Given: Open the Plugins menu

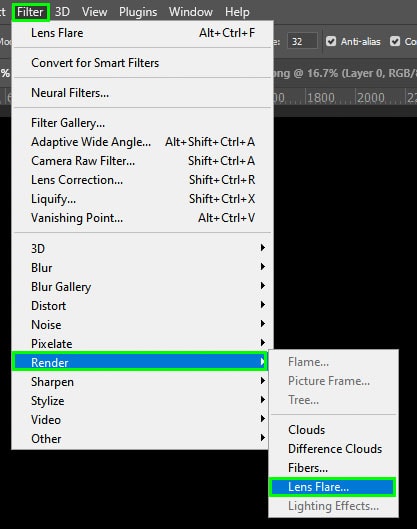Looking at the screenshot, I should pyautogui.click(x=138, y=12).
